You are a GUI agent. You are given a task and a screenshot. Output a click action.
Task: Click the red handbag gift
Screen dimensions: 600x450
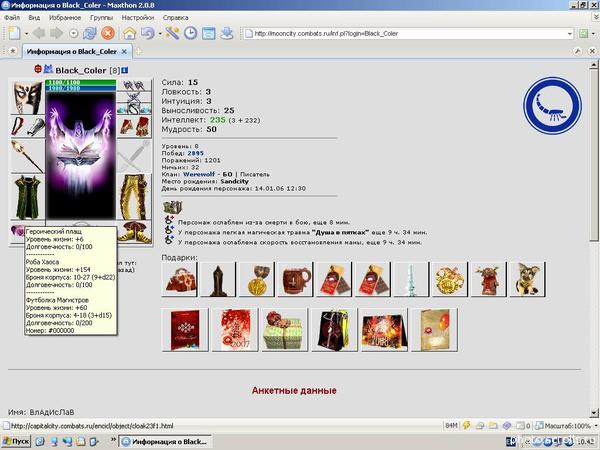click(179, 279)
